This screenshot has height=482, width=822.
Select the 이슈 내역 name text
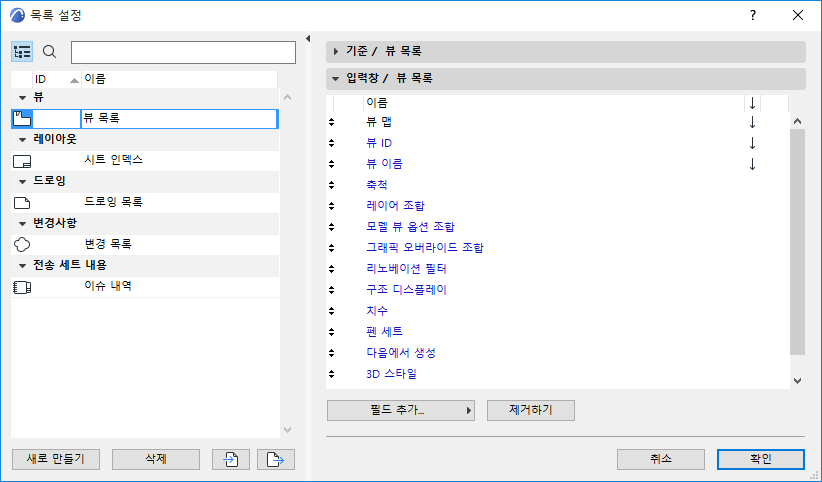(x=107, y=286)
